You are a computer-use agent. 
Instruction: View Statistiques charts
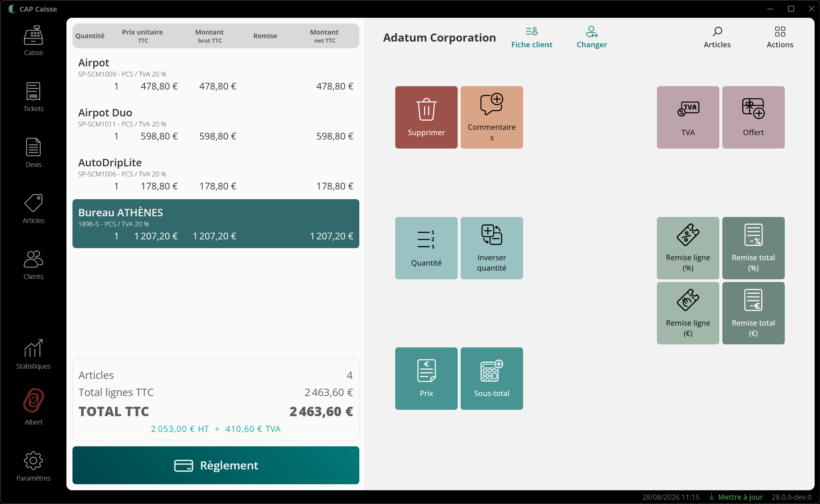click(33, 354)
